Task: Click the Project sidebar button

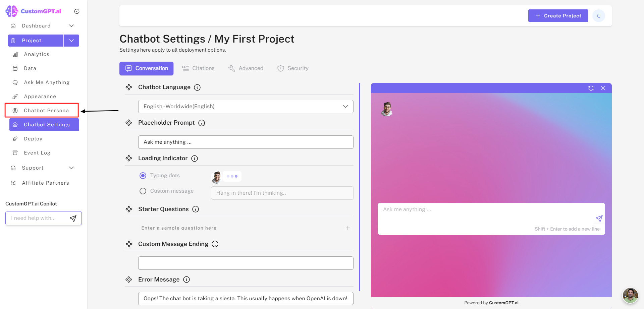Action: [x=36, y=41]
